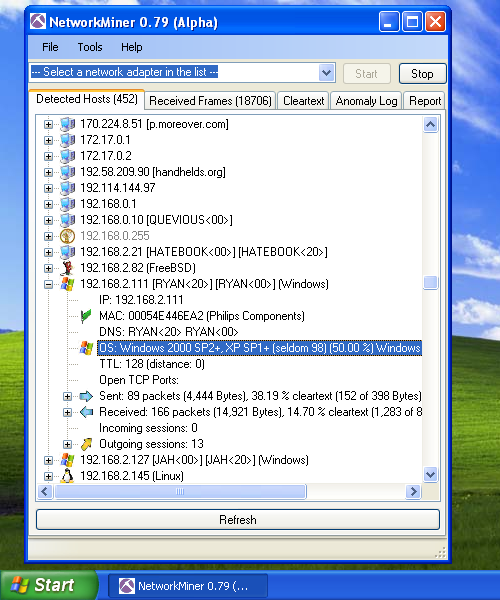Click the computer icon next to 172.17.0.1

click(x=67, y=140)
